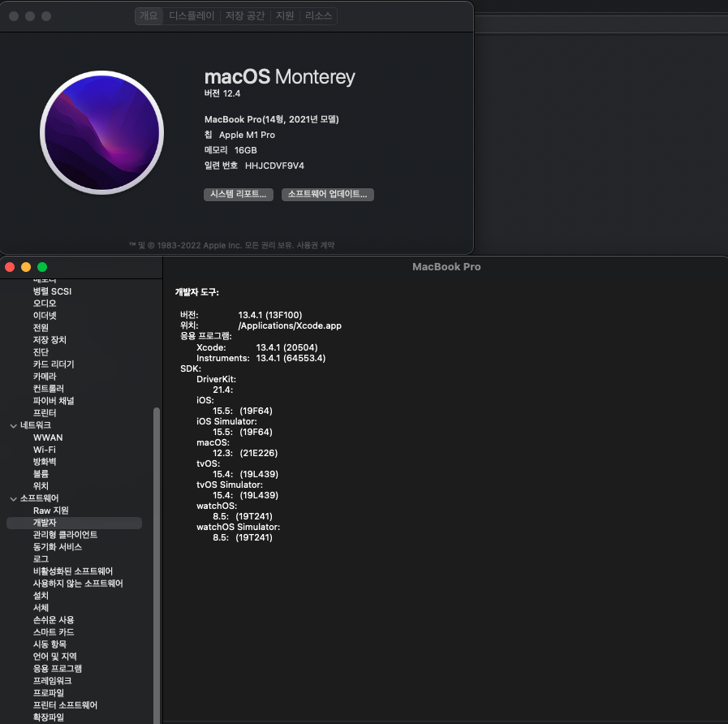Viewport: 728px width, 724px height.
Task: Minimize the system report with yellow button
Action: point(26,267)
